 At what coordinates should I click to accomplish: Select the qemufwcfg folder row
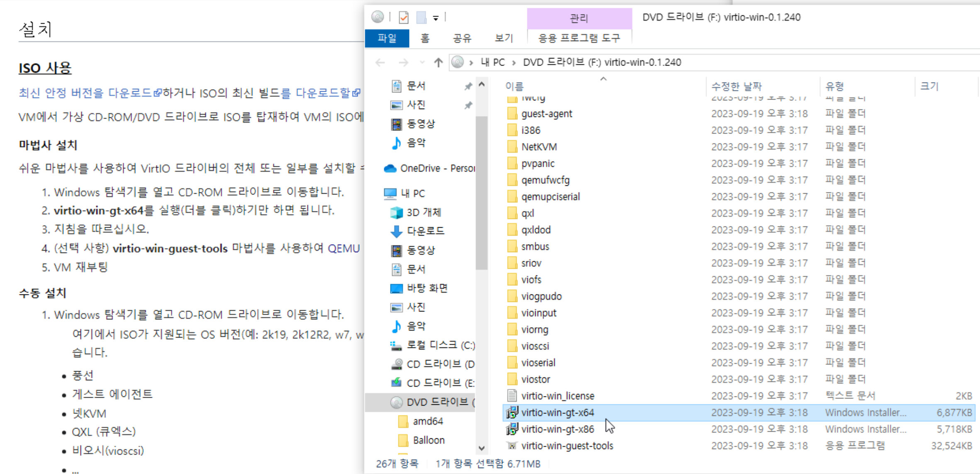[739, 180]
